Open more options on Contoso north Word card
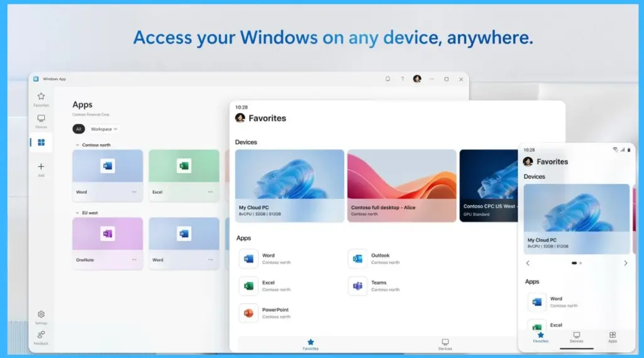644x358 pixels. coord(135,192)
